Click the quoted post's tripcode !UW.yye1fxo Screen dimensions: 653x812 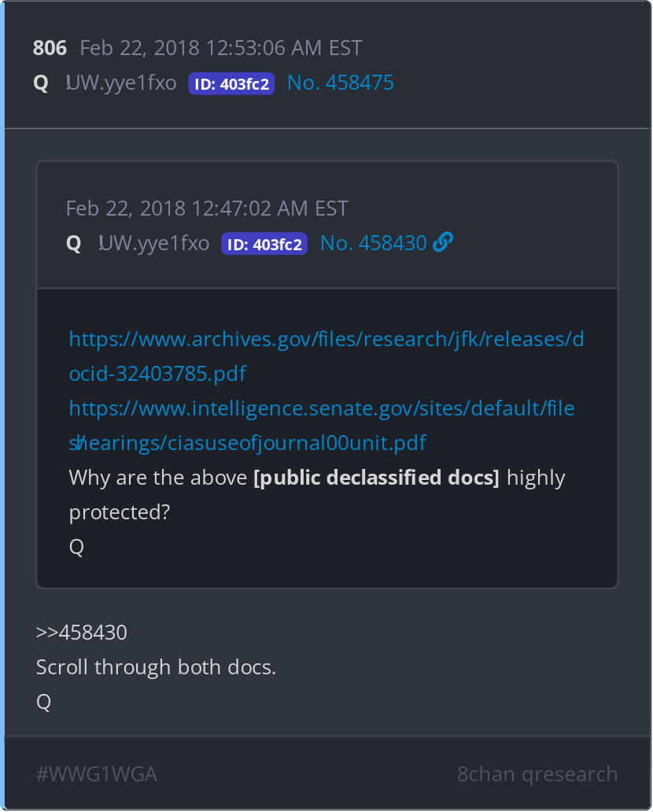coord(154,243)
